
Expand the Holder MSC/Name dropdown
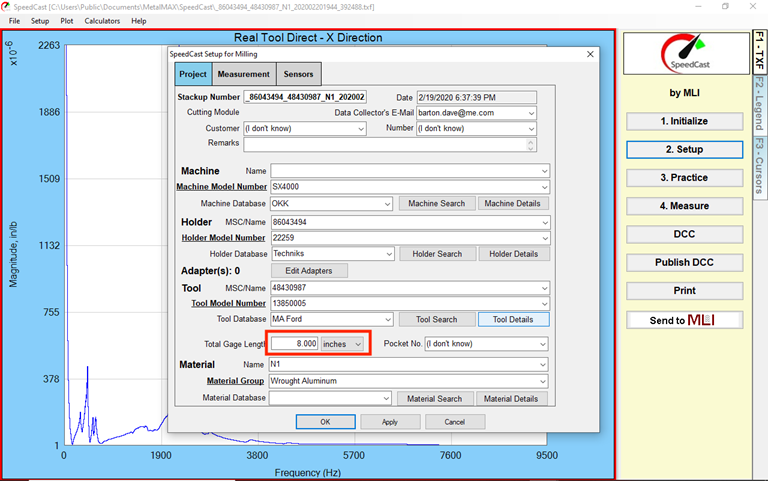point(545,222)
